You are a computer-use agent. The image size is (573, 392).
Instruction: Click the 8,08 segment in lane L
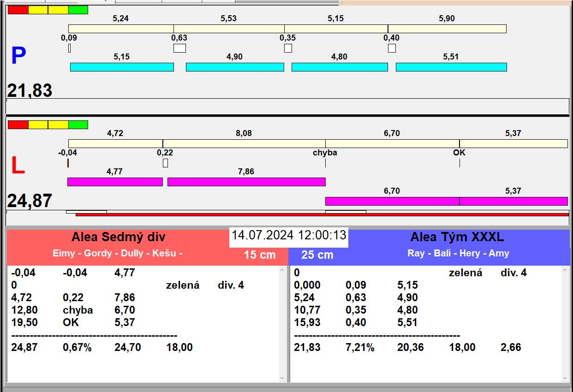[x=244, y=143]
